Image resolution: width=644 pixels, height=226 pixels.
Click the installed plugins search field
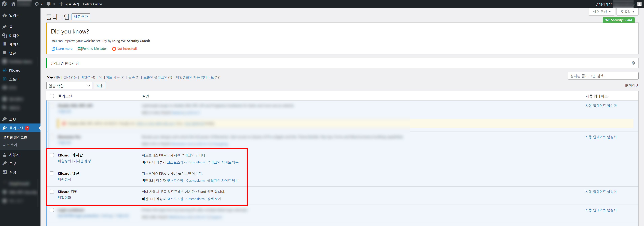602,76
